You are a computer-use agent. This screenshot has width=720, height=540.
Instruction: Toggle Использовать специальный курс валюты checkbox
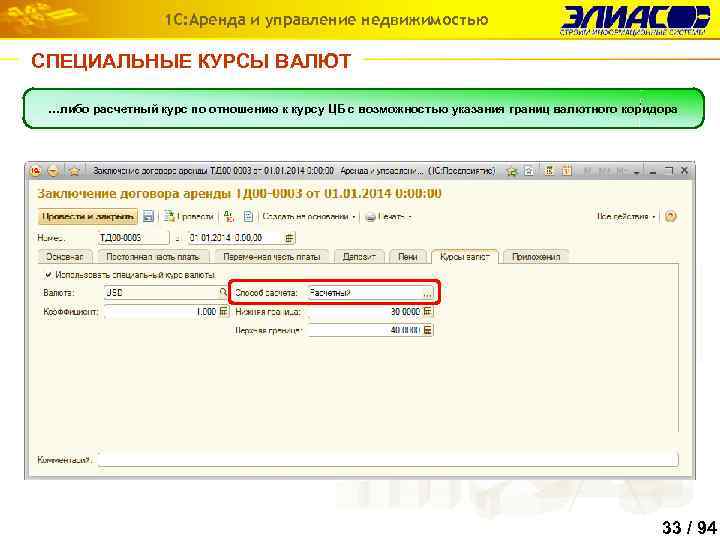click(48, 275)
